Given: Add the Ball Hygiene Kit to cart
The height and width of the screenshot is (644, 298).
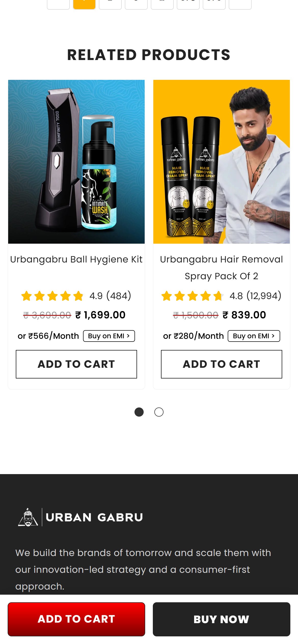Looking at the screenshot, I should pos(76,364).
